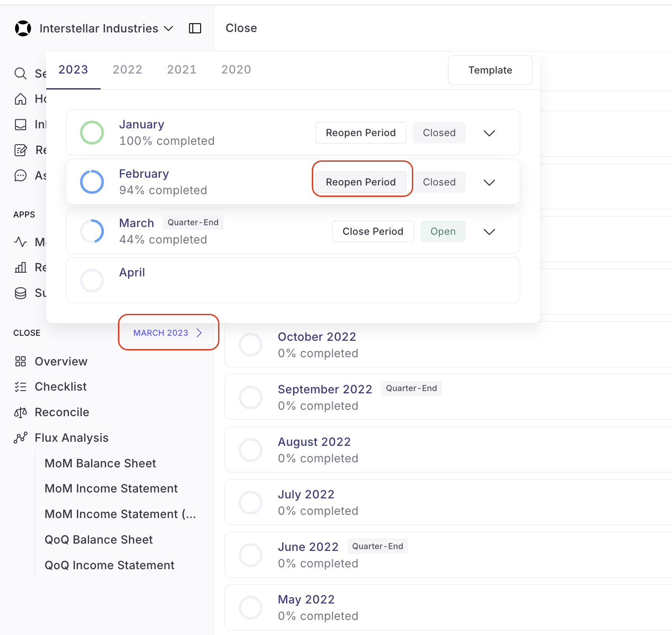Click October 2022's progress circle
This screenshot has height=635, width=672.
[x=251, y=345]
